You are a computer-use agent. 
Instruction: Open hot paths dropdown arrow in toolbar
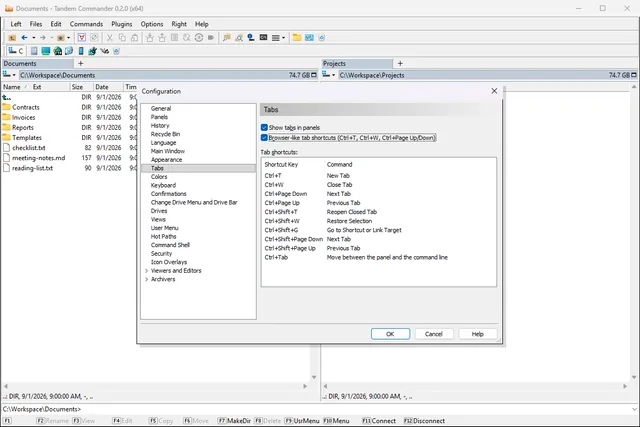click(x=68, y=38)
